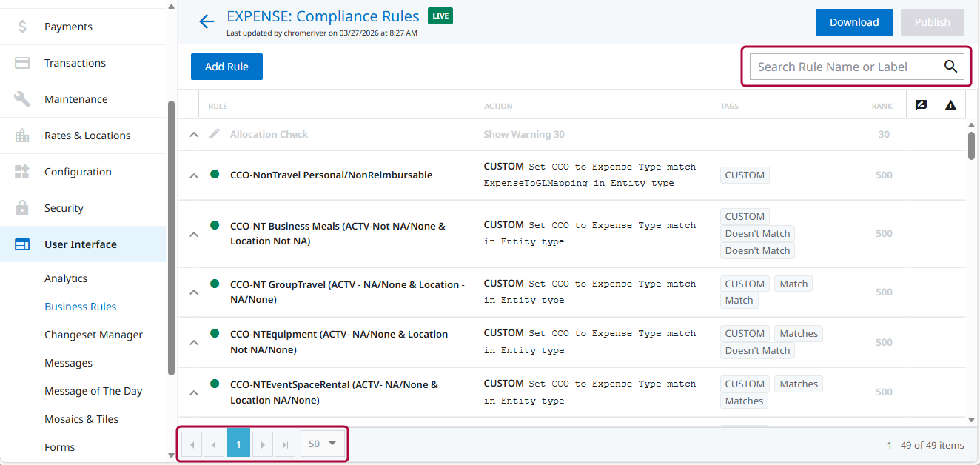Viewport: 980px width, 465px height.
Task: Open the page size 50 dropdown
Action: 321,444
